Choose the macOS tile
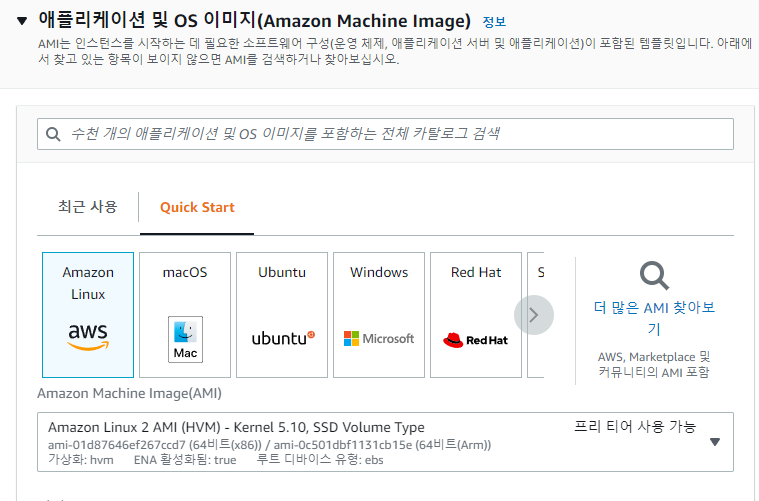 click(x=185, y=315)
